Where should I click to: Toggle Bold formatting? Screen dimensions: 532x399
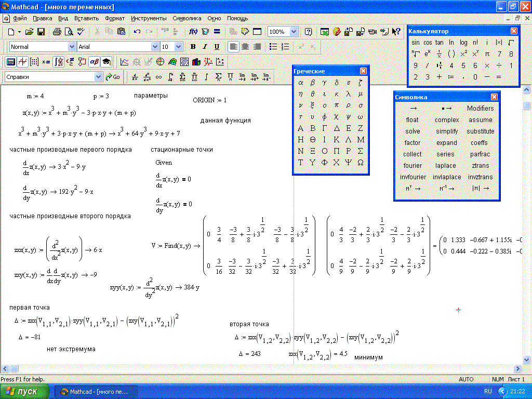(193, 47)
